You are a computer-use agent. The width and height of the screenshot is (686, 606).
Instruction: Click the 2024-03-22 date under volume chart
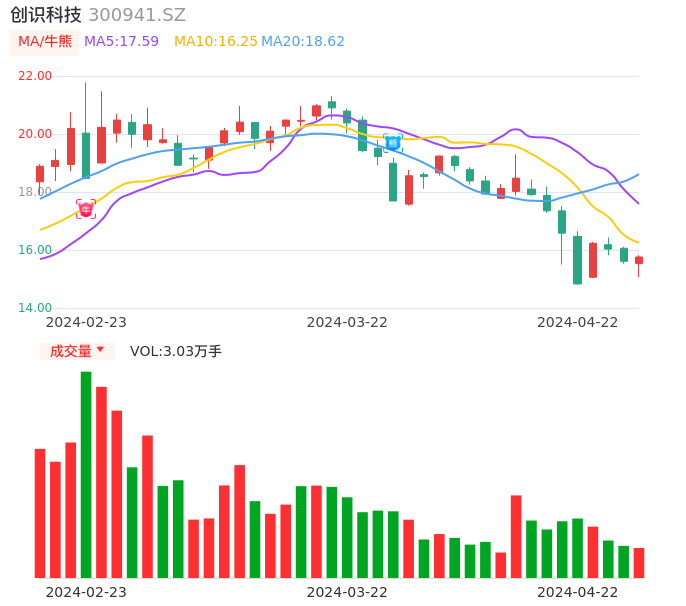(347, 593)
